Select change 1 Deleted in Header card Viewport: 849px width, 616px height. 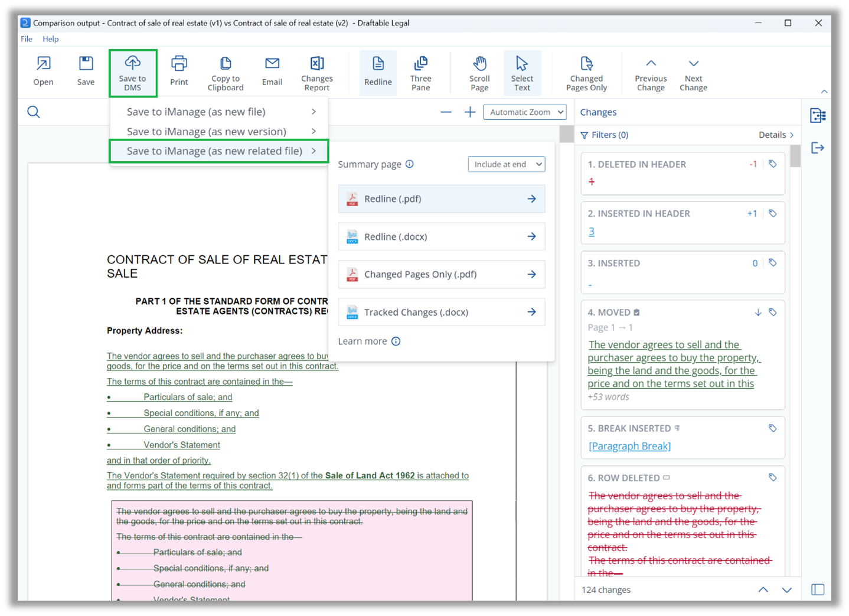[683, 173]
